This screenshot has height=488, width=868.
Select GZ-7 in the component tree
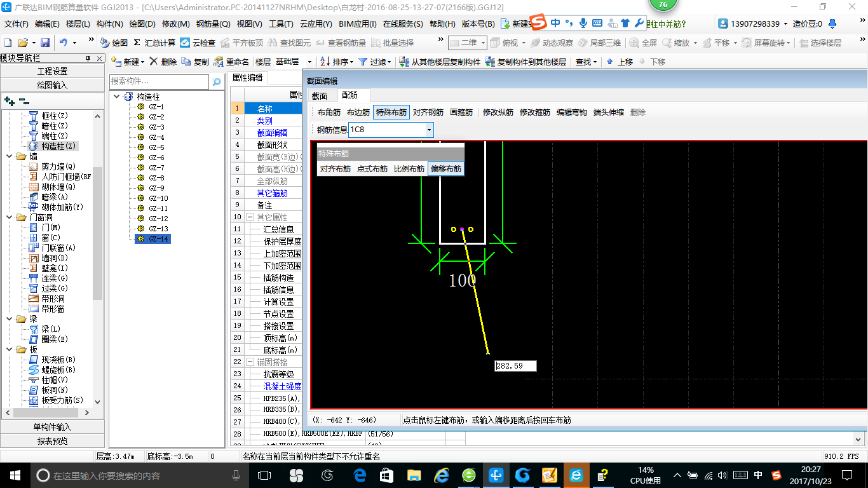(x=156, y=168)
